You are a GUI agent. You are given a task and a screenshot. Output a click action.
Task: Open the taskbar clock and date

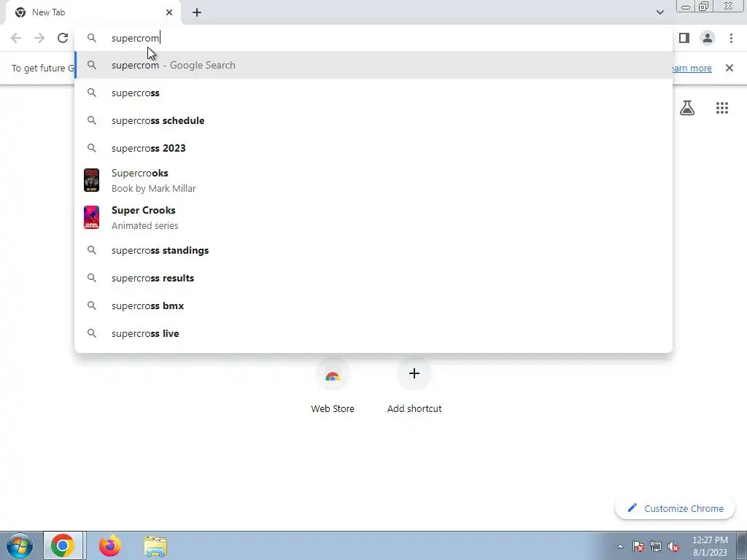[710, 546]
